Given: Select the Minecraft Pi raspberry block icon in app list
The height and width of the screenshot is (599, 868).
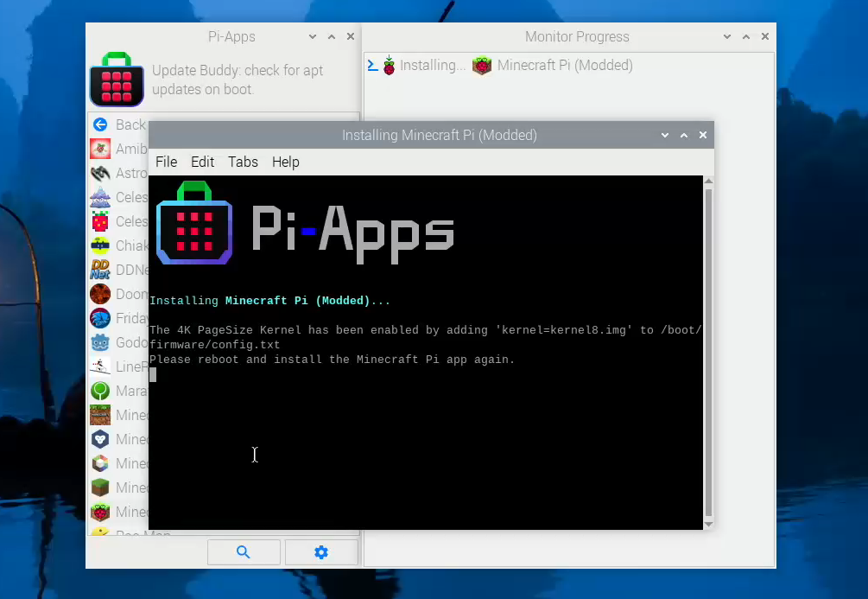Looking at the screenshot, I should [100, 512].
